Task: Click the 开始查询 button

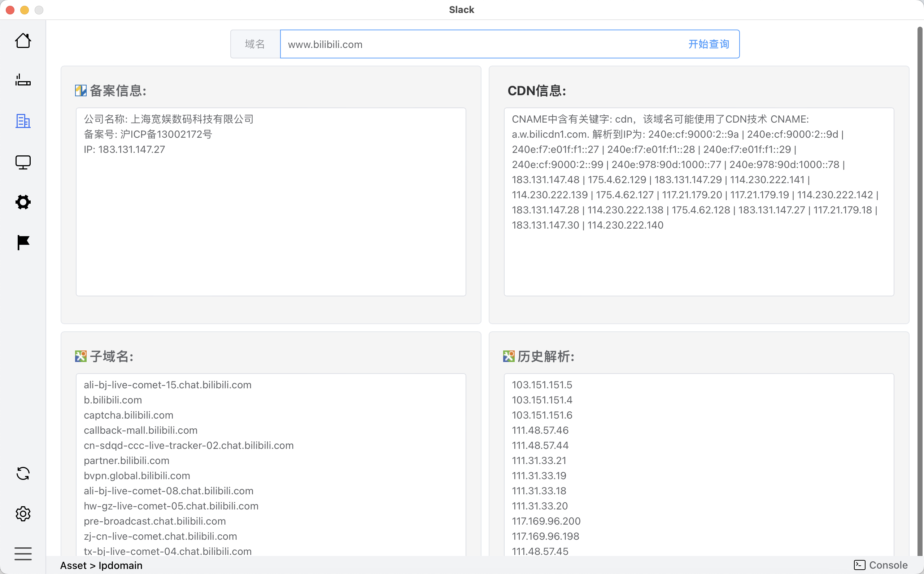Action: (708, 44)
